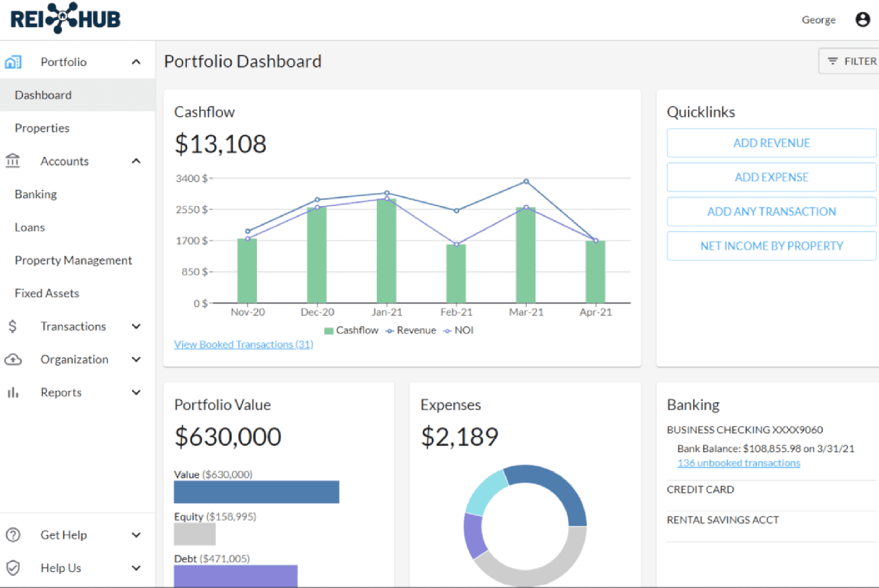Click the Help Us shield check icon
Image resolution: width=879 pixels, height=588 pixels.
pyautogui.click(x=13, y=567)
